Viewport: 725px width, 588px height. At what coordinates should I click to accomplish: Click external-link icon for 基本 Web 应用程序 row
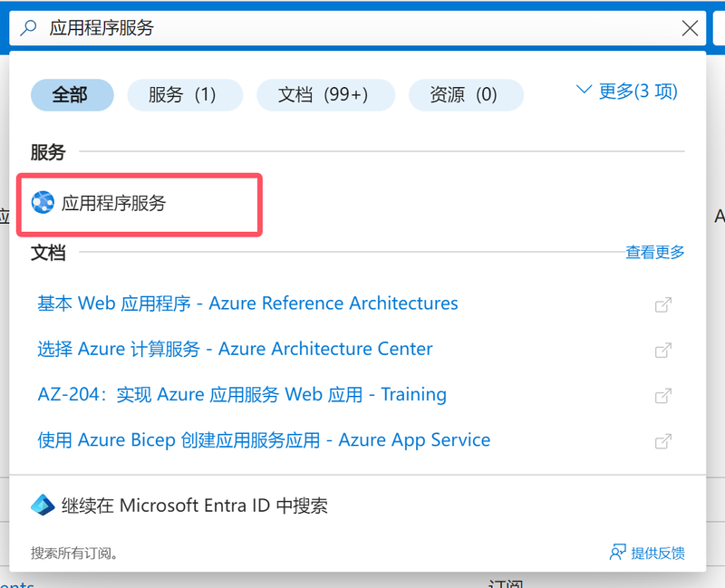663,304
